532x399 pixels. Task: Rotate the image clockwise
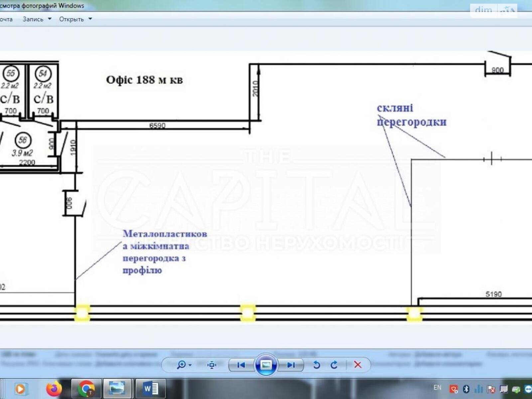pos(334,365)
